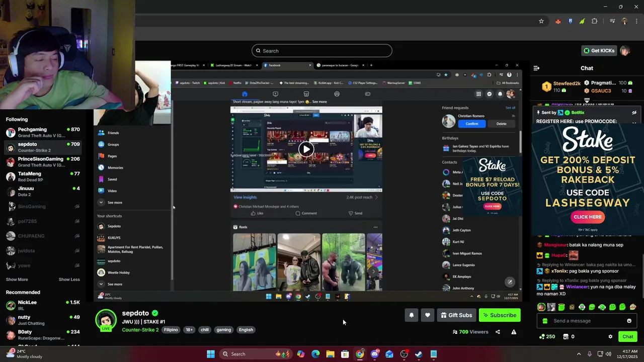Click the Counter-Strike 2 category link under sepdoto

pos(140,330)
